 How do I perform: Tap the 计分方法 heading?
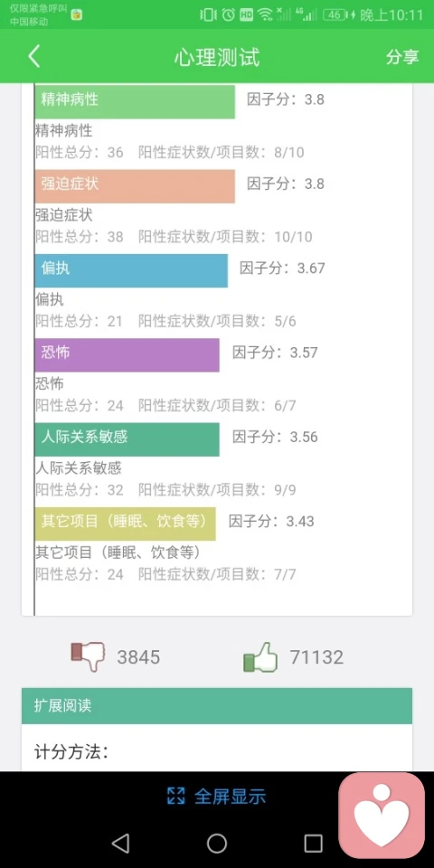tap(71, 751)
